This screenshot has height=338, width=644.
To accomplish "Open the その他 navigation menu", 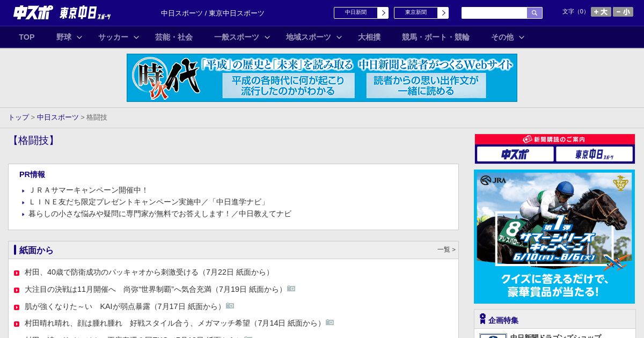I will pos(502,37).
